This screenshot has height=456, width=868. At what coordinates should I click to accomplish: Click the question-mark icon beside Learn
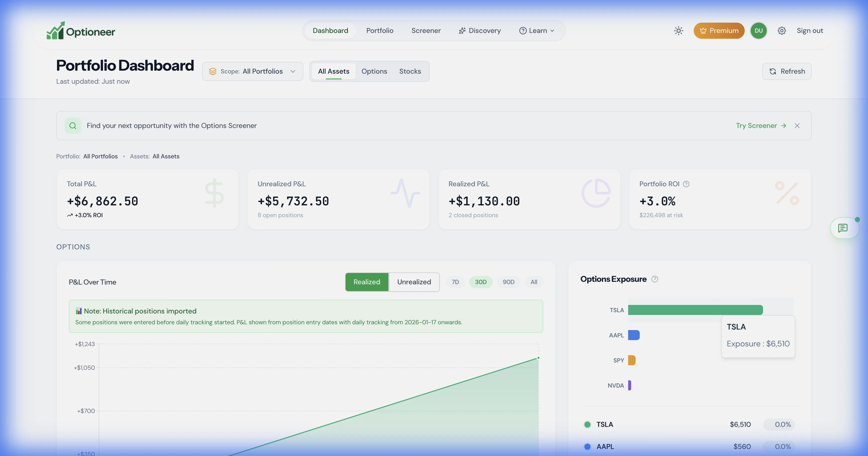[x=523, y=31]
